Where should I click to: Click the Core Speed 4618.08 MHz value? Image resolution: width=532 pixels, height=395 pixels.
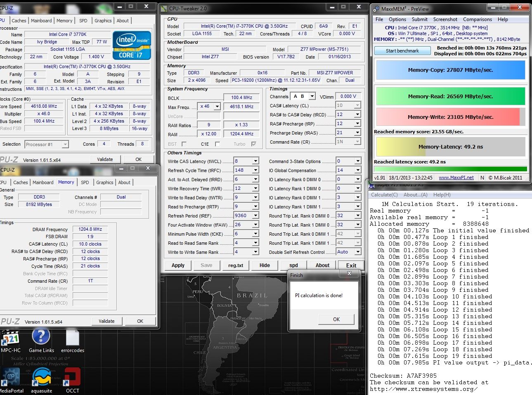44,106
